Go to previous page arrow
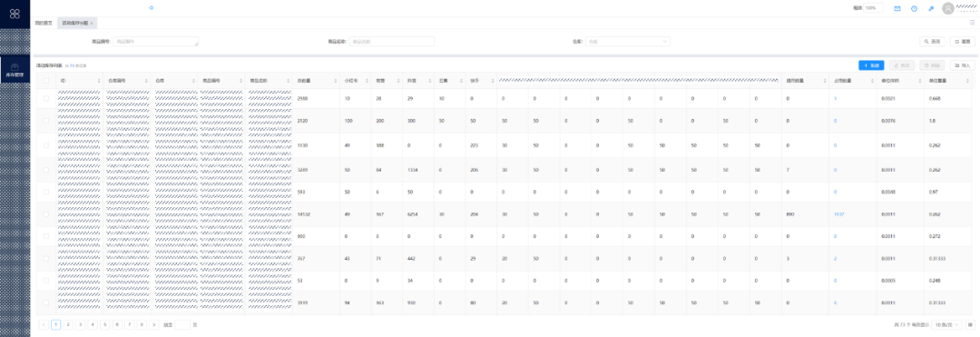 [x=44, y=324]
